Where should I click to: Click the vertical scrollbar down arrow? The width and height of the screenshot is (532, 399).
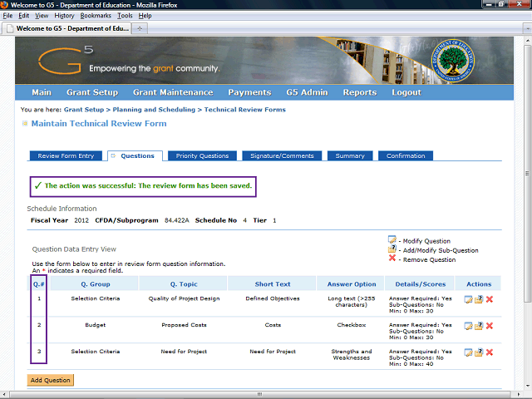527,386
